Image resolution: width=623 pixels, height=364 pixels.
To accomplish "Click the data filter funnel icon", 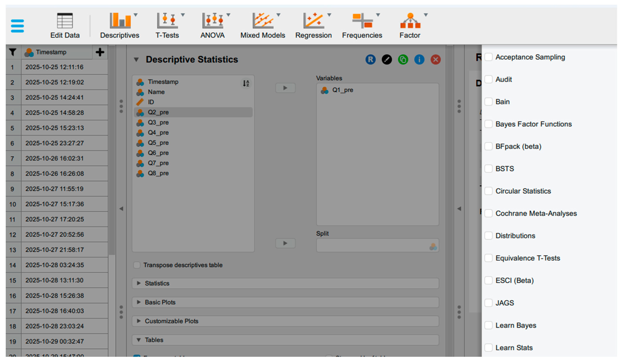I will point(13,52).
